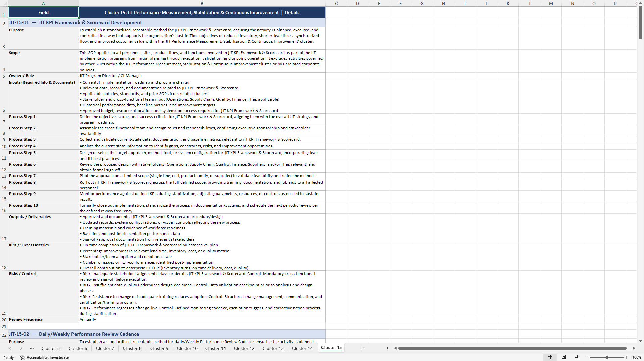The image size is (644, 361).
Task: Switch to Page Break Preview icon
Action: (577, 357)
